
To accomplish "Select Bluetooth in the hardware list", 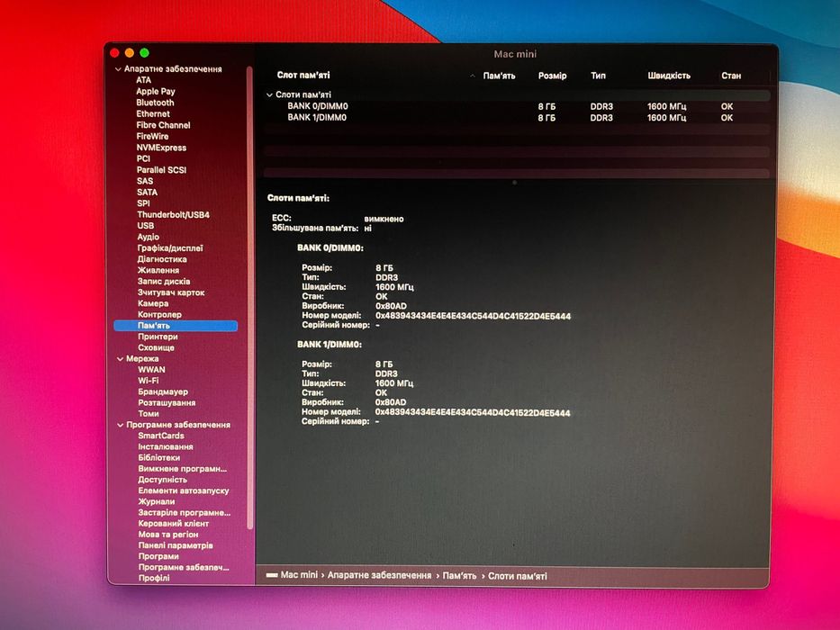I will [155, 103].
